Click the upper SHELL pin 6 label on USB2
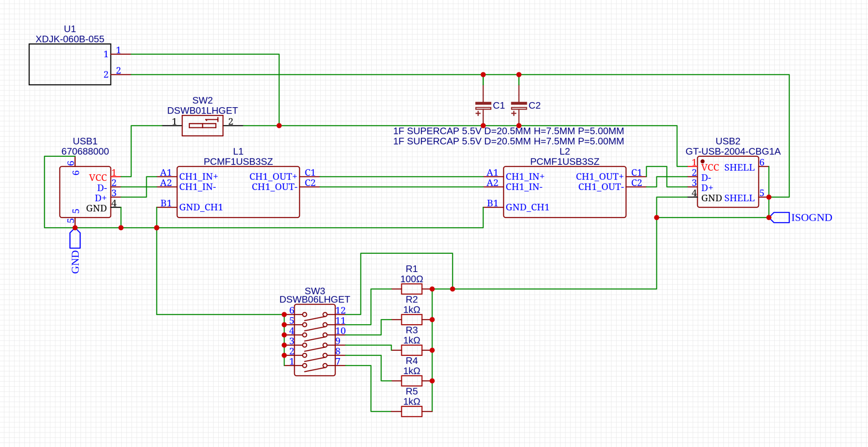This screenshot has height=447, width=868. pos(740,167)
